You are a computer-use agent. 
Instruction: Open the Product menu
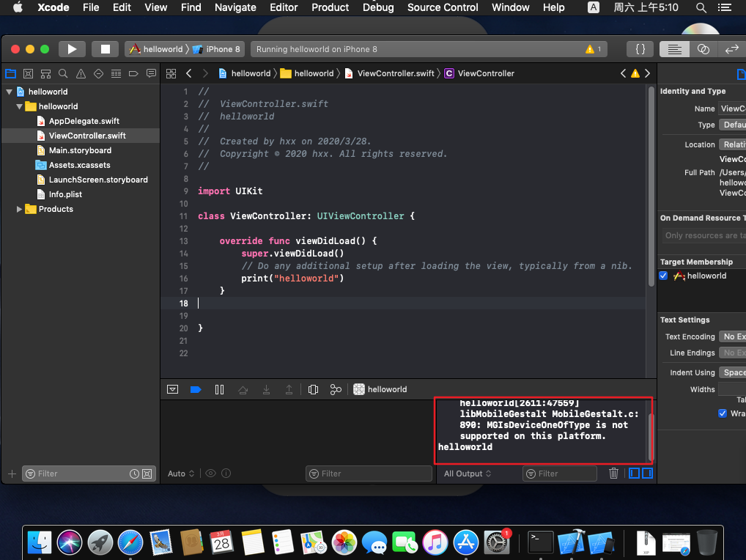[x=330, y=7]
